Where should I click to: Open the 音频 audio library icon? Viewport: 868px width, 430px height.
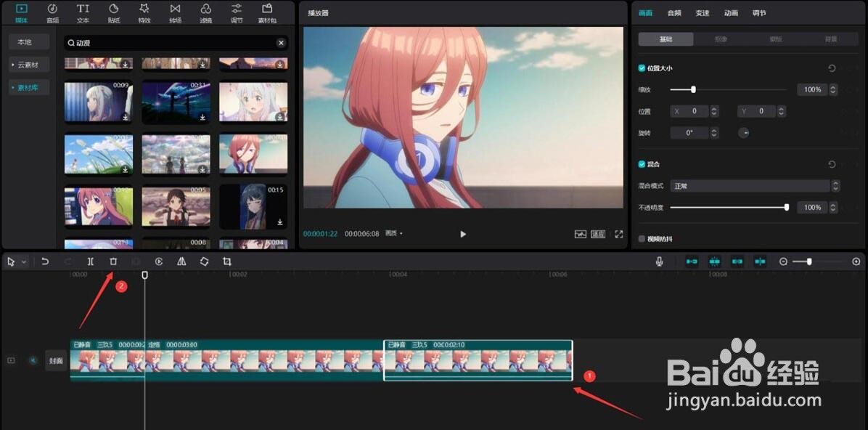point(52,13)
